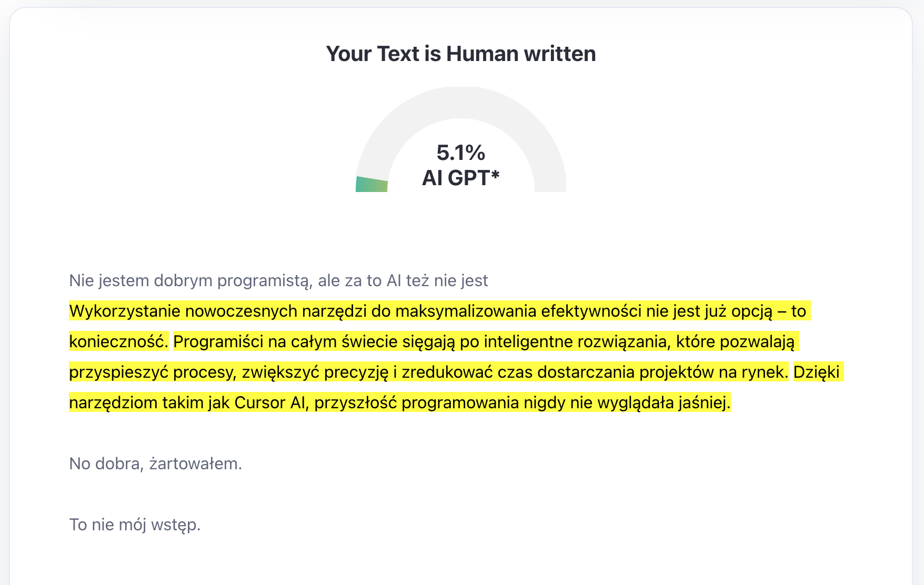This screenshot has height=585, width=924.
Task: Click the line Nie jestem dobrym programistą
Action: tap(278, 280)
